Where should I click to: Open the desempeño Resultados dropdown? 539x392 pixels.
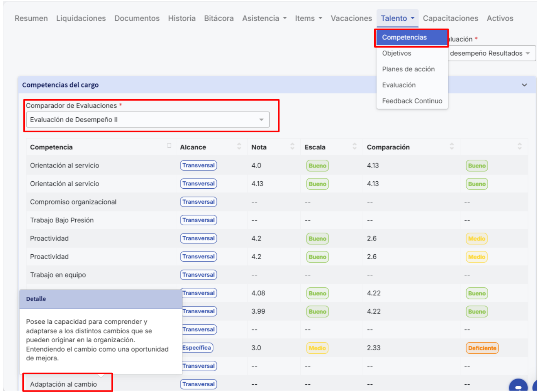pyautogui.click(x=491, y=53)
